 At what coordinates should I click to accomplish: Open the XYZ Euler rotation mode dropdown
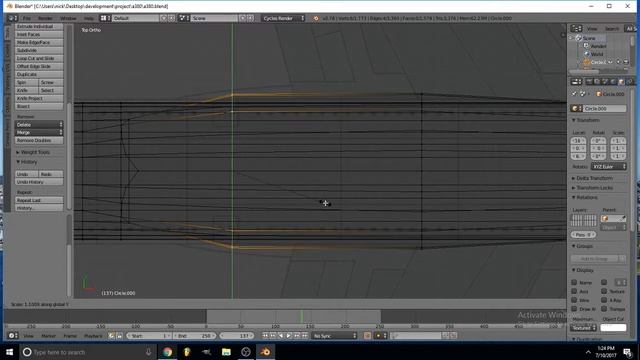tap(609, 167)
